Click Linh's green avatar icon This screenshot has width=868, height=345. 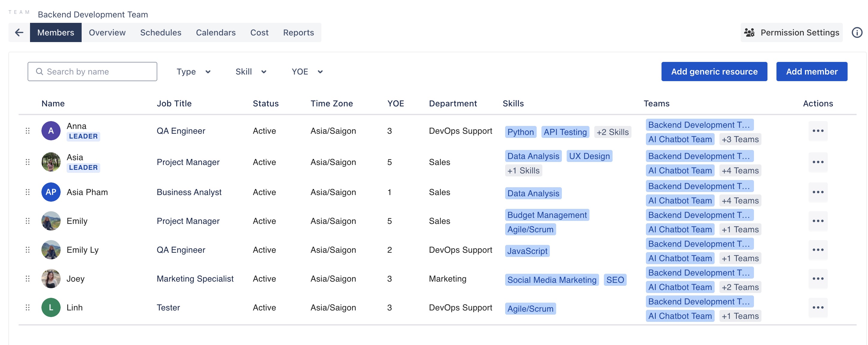coord(51,307)
